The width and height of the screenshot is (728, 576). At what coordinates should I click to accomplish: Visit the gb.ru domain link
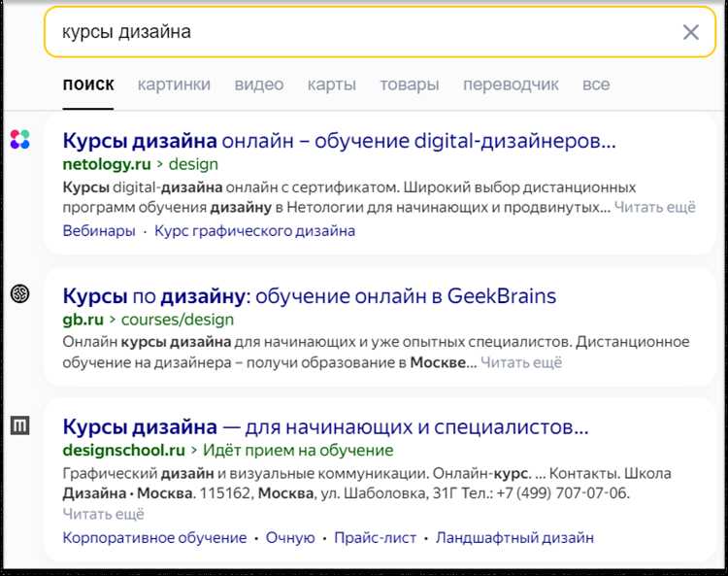pos(83,320)
